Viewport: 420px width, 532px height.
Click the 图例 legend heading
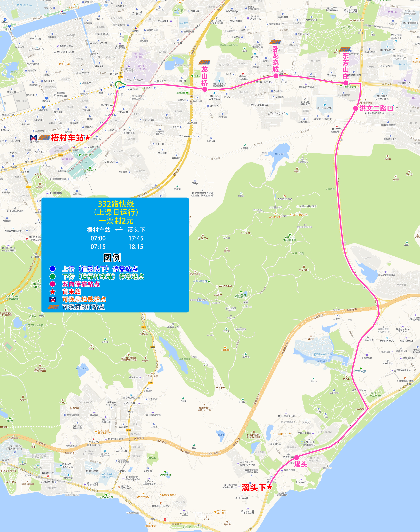tap(112, 258)
